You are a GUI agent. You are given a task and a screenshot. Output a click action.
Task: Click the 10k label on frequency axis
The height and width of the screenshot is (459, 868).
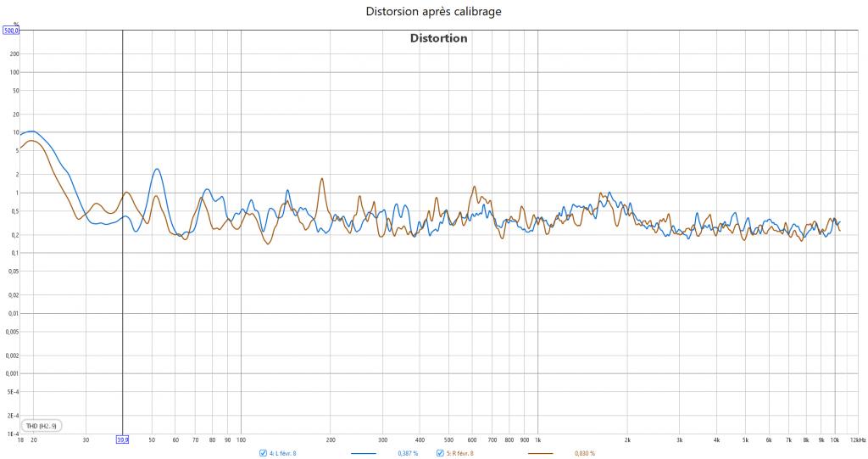coord(835,440)
